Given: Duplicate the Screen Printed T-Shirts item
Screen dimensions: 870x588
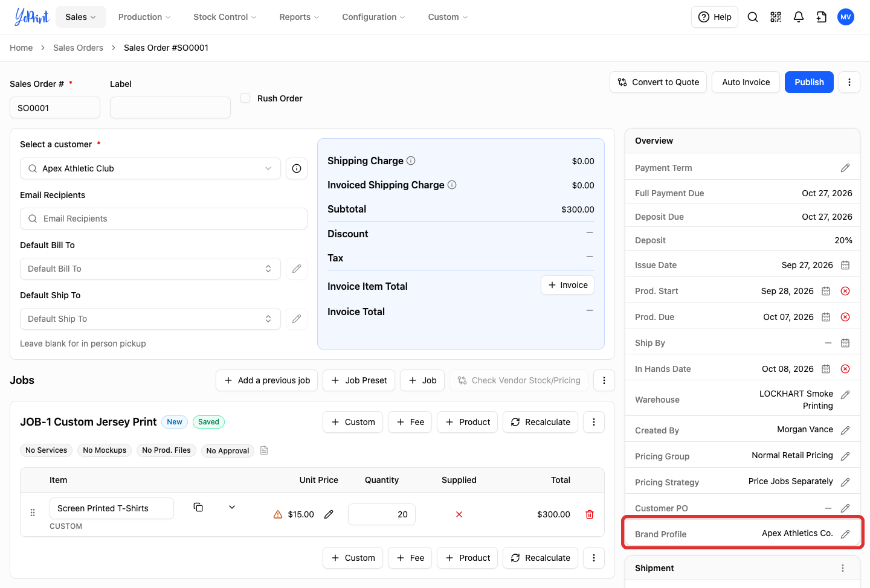Looking at the screenshot, I should [x=198, y=507].
